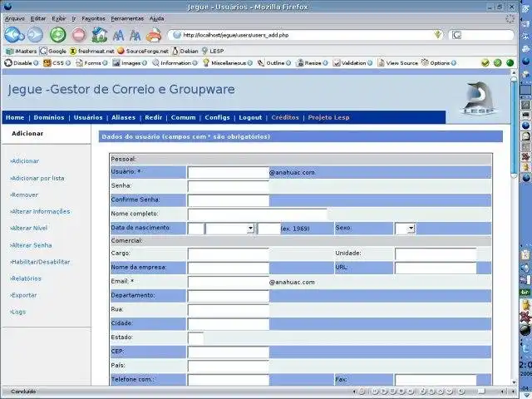This screenshot has width=532, height=399.
Task: Click the Google search box
Action: [x=480, y=35]
